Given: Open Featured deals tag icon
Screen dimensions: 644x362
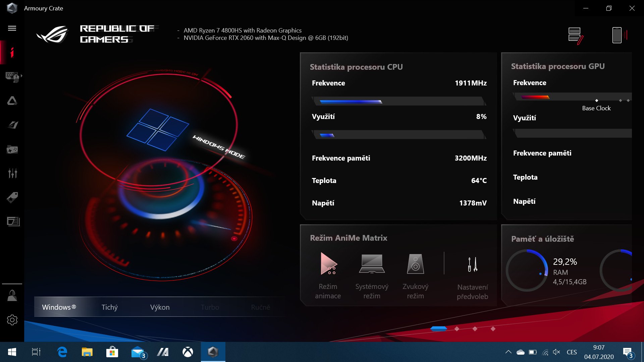Looking at the screenshot, I should (x=12, y=197).
